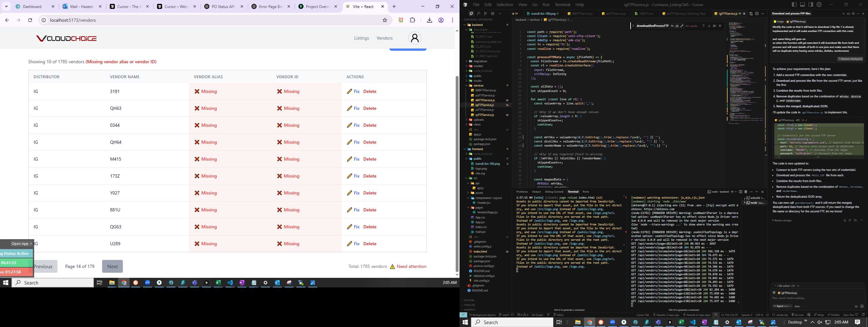Toggle the secondary sidebar in Cursor
Viewport: 868px width, 327px height.
pyautogui.click(x=811, y=4)
